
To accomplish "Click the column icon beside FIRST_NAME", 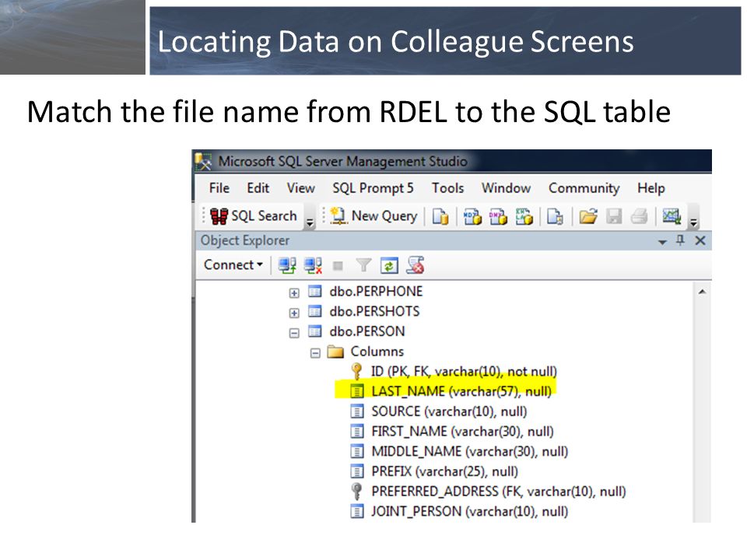I will coord(357,431).
